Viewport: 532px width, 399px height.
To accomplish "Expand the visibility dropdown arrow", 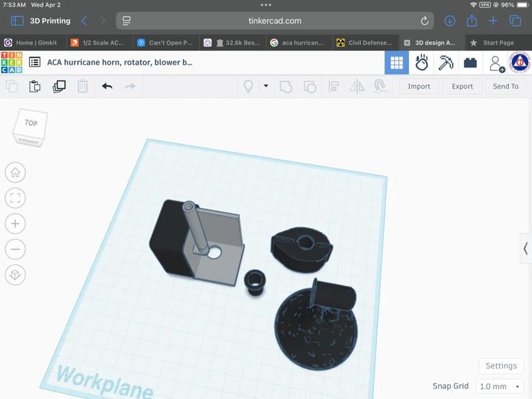I will pos(266,86).
